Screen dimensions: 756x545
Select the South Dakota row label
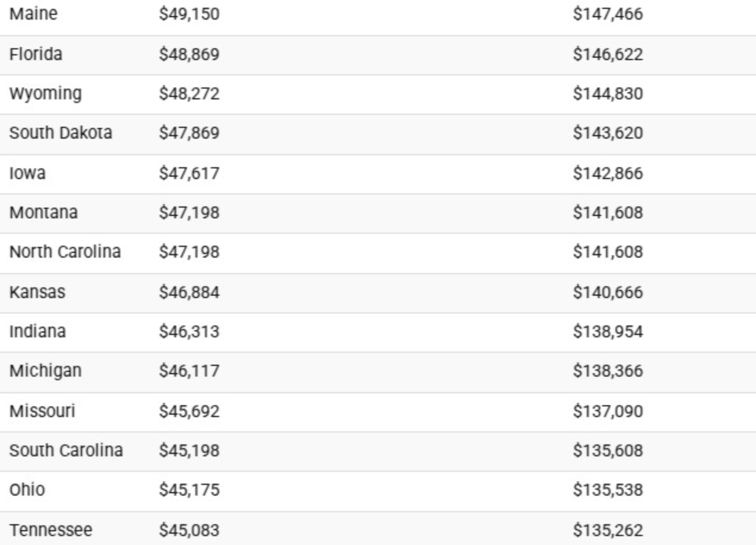pyautogui.click(x=61, y=133)
